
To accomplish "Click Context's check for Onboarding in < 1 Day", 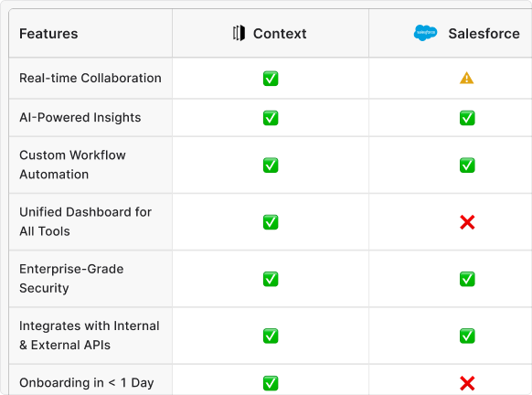I will pos(271,383).
